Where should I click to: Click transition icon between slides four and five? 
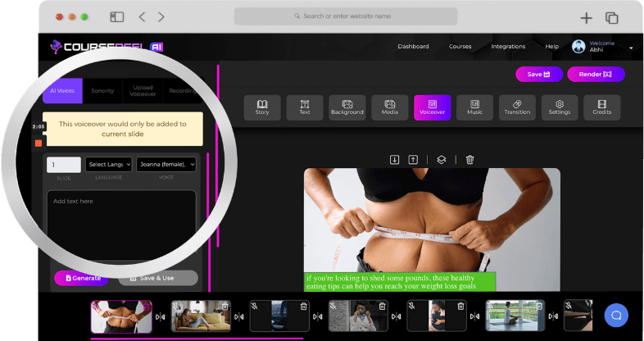pos(396,316)
